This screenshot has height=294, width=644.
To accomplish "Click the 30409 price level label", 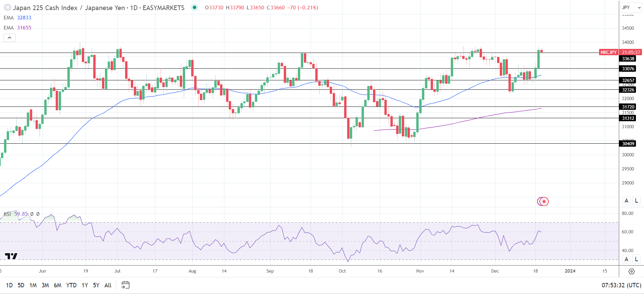I will coord(628,144).
